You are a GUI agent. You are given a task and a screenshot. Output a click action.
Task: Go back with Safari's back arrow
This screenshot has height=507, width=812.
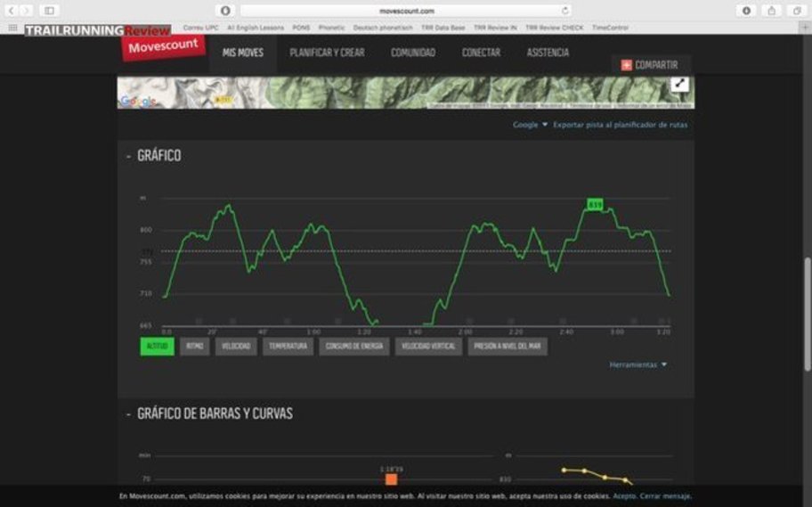pyautogui.click(x=11, y=11)
